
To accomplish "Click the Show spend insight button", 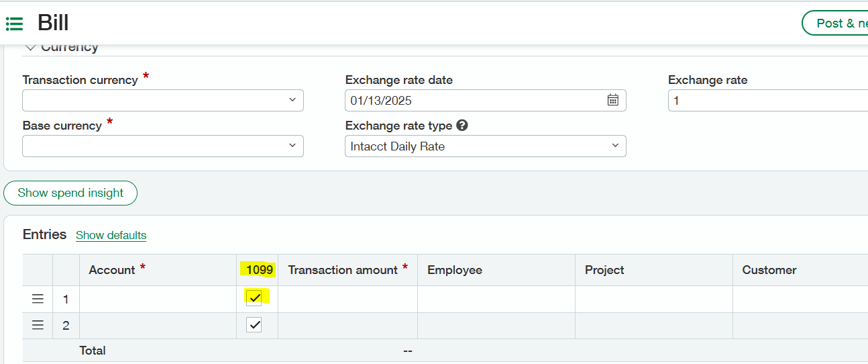I will (70, 193).
